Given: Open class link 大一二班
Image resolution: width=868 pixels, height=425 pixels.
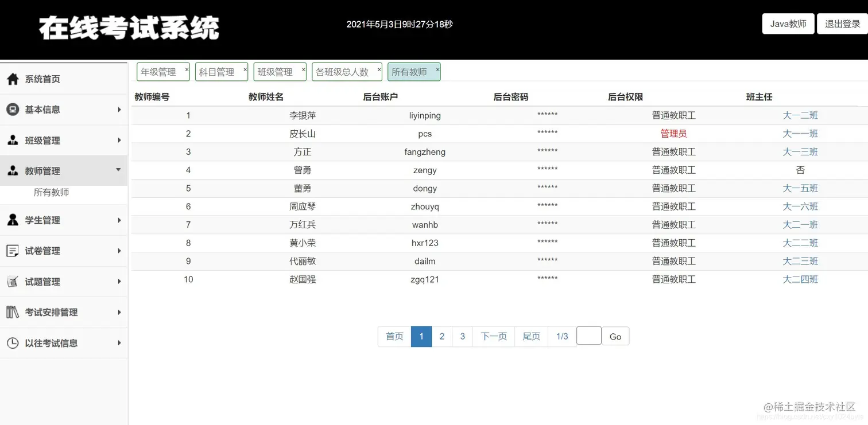Looking at the screenshot, I should (800, 115).
